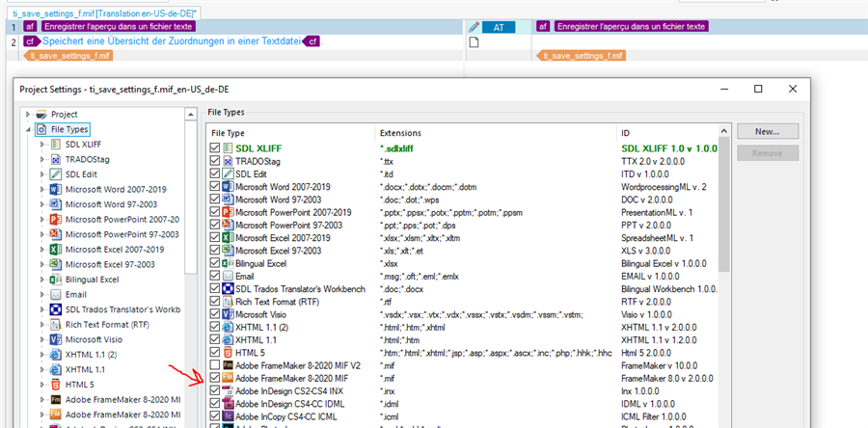Click the Microsoft Visio icon in the tree
Screen dimensions: 868x428
tap(55, 339)
